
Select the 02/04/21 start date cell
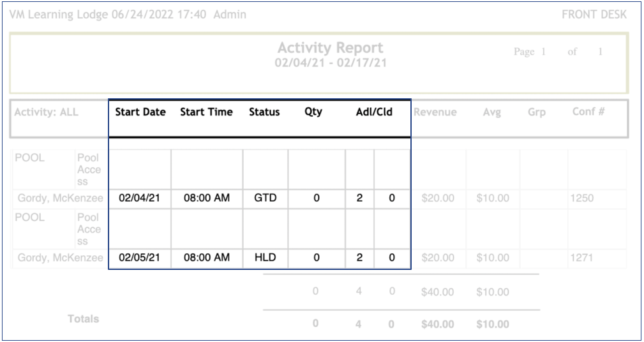(140, 198)
